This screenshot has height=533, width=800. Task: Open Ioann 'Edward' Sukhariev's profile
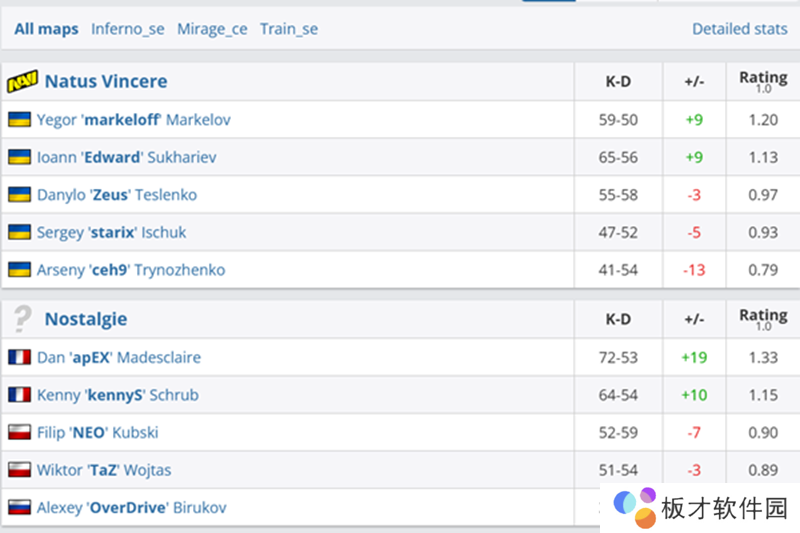coord(127,158)
